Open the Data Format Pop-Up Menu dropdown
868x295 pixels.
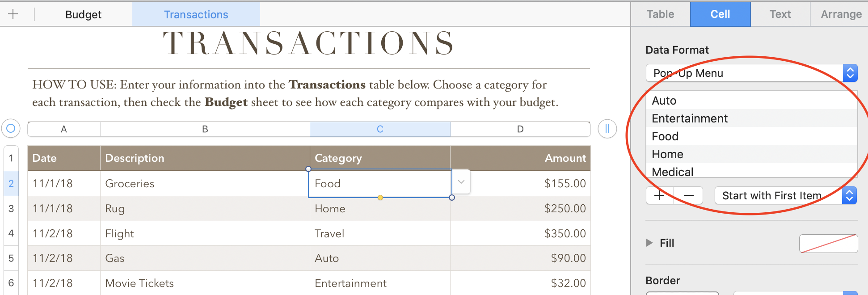[x=850, y=73]
